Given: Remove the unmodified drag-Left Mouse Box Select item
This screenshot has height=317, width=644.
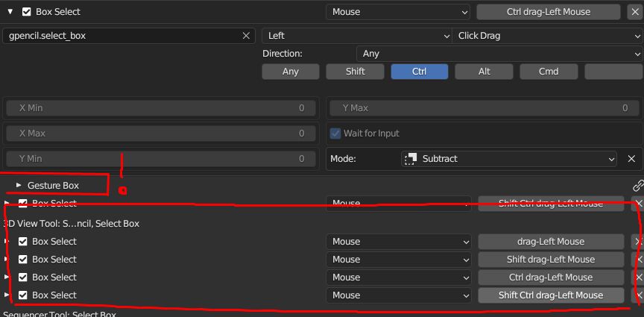Looking at the screenshot, I should click(x=638, y=242).
